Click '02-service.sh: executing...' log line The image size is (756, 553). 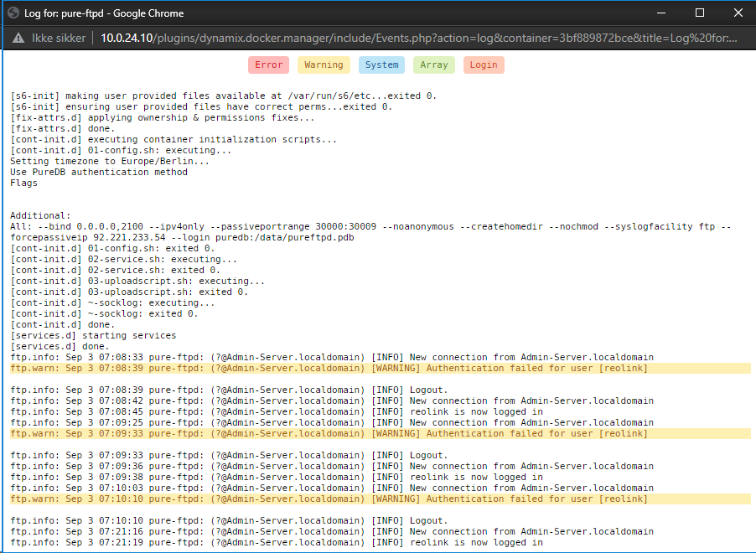[x=123, y=260]
